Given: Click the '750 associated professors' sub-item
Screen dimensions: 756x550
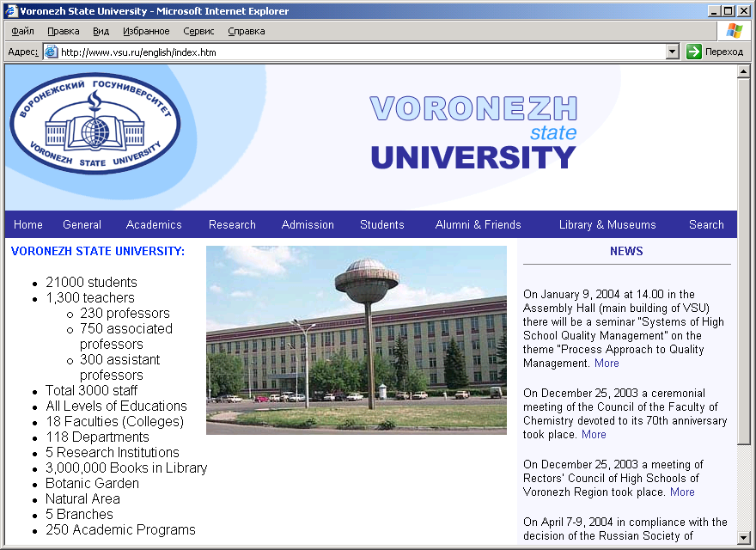Looking at the screenshot, I should click(126, 336).
